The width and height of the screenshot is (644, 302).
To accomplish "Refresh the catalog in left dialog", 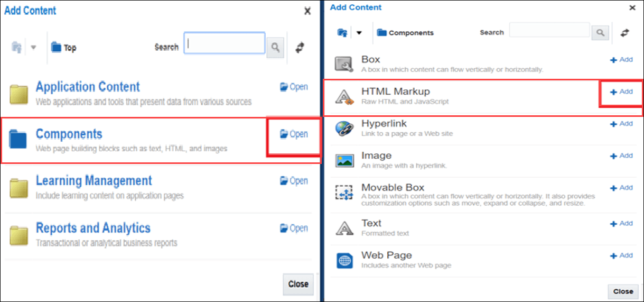I will [300, 47].
